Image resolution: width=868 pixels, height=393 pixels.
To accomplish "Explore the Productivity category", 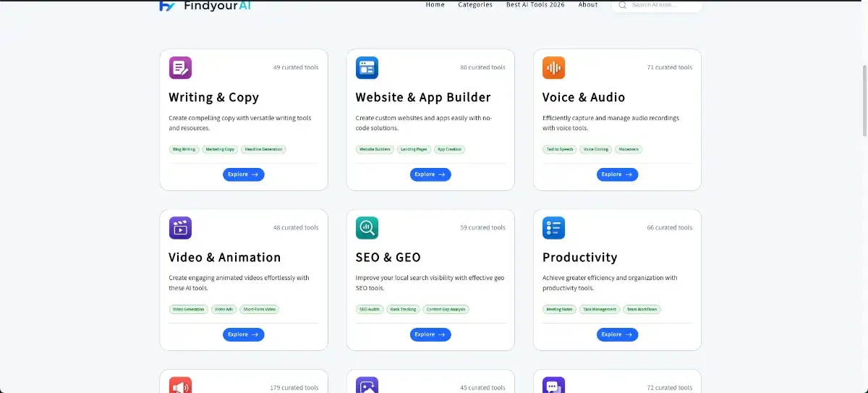I will (x=617, y=334).
